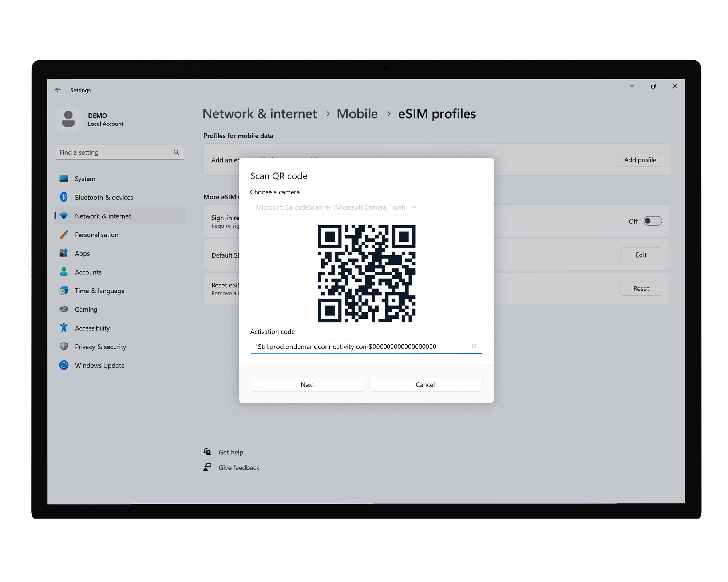Open the Choose a camera dropdown

(336, 207)
